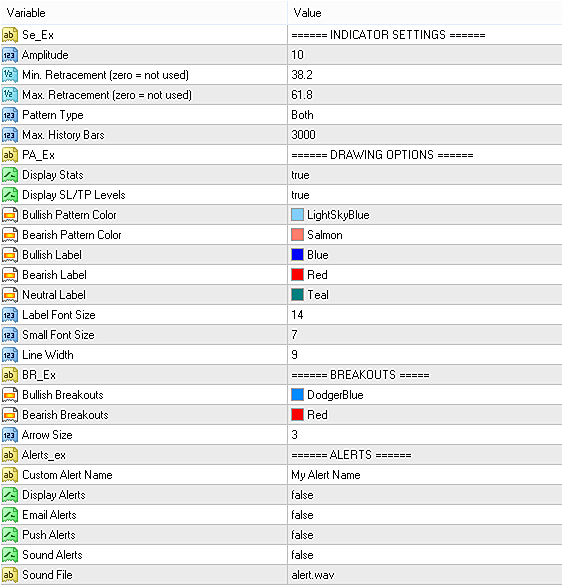This screenshot has width=562, height=586.
Task: Click the Teal color swatch
Action: [297, 295]
